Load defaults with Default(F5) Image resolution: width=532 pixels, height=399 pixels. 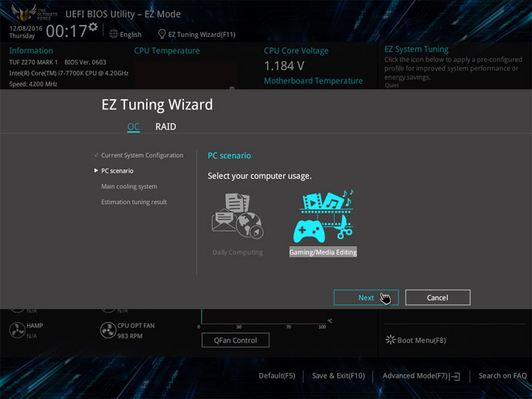pos(277,376)
